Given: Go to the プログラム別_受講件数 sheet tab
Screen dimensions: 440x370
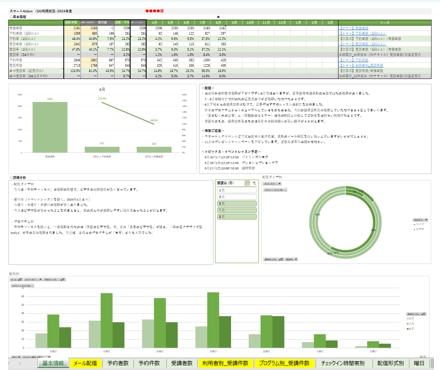Looking at the screenshot, I should (284, 363).
